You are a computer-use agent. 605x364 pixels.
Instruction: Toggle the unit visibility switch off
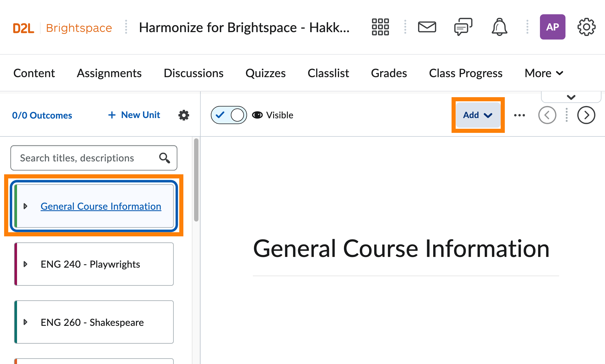coord(228,115)
